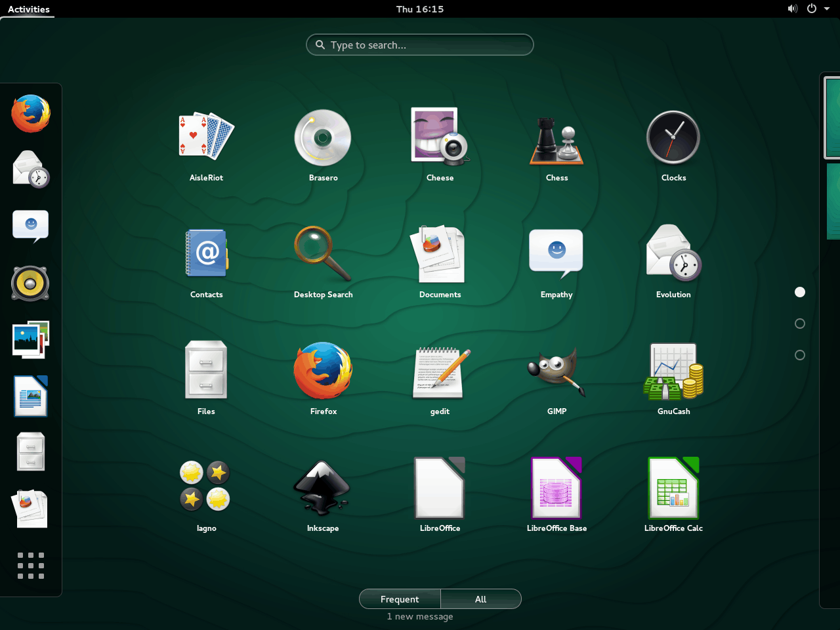Open the power status menu dropdown

tap(812, 9)
